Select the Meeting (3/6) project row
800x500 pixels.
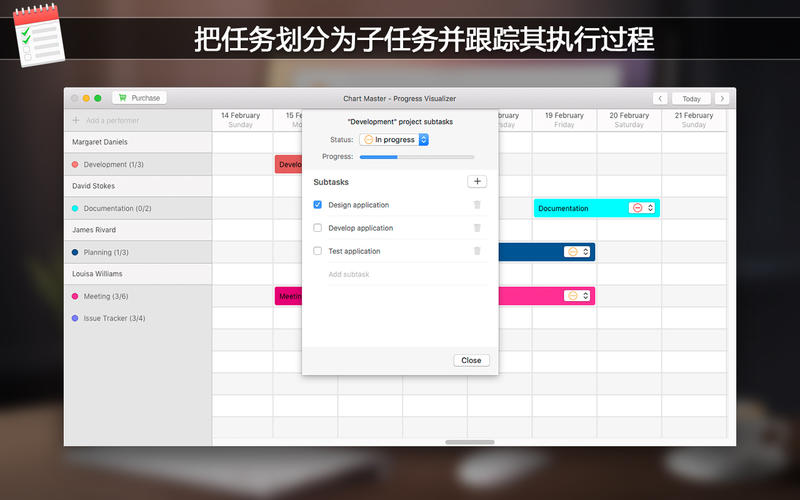pos(138,296)
